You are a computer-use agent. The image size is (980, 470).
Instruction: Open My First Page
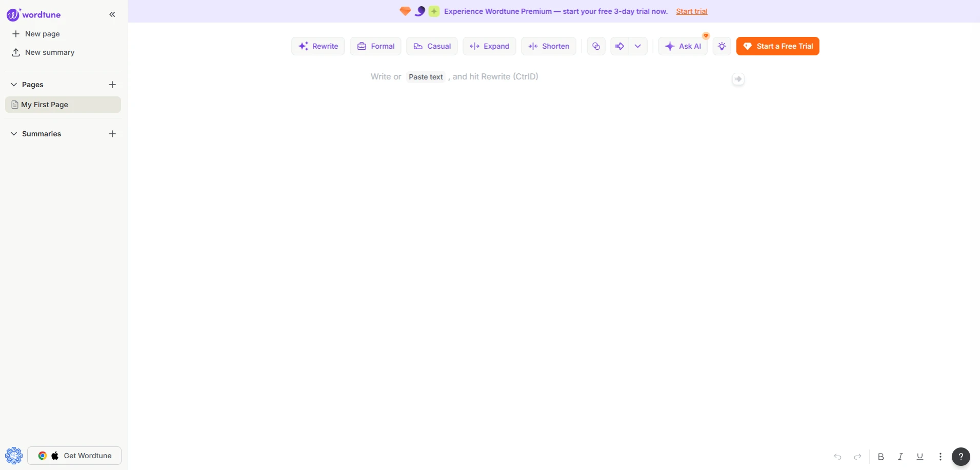pos(63,105)
